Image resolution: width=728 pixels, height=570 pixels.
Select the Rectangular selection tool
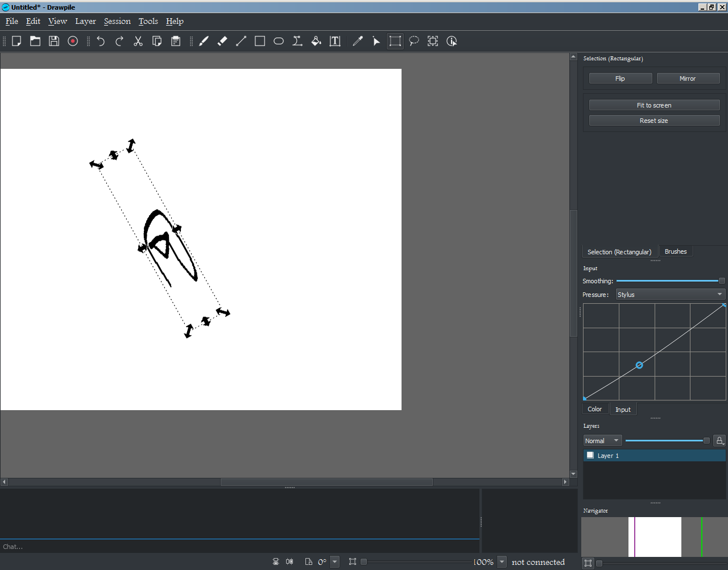[x=395, y=41]
